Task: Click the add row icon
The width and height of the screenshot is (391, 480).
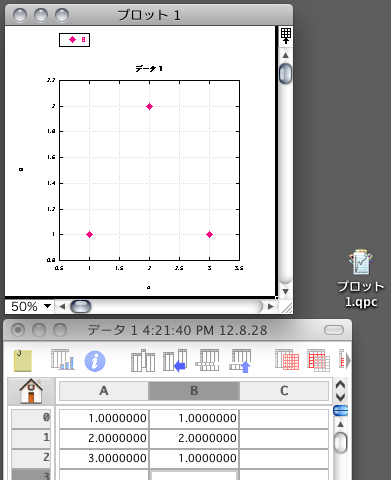Action: (x=207, y=360)
